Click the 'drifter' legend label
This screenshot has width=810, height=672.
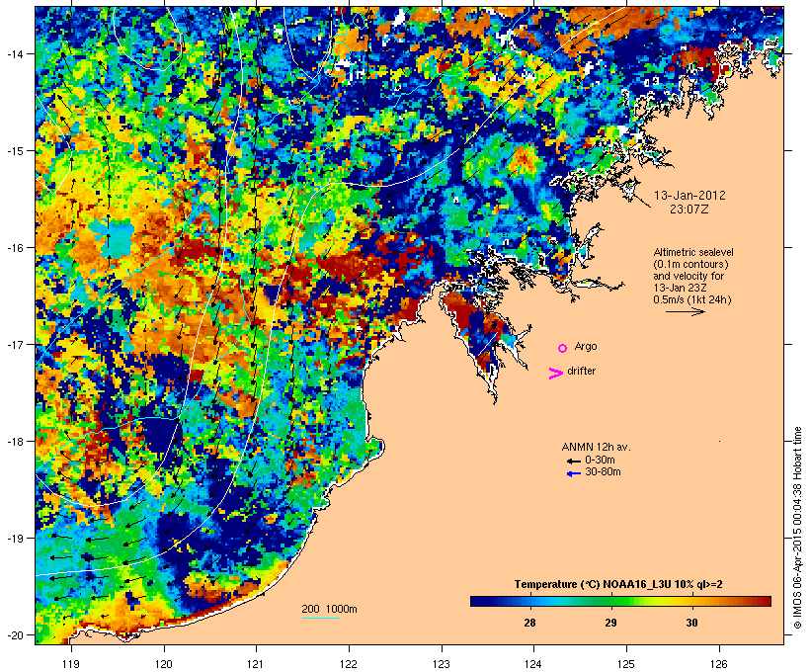click(x=581, y=371)
